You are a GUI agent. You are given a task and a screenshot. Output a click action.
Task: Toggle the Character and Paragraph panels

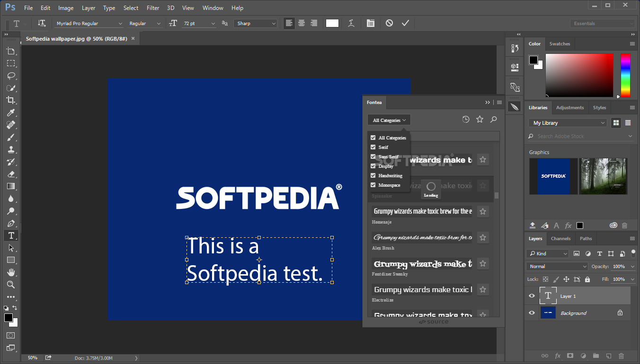coord(370,23)
